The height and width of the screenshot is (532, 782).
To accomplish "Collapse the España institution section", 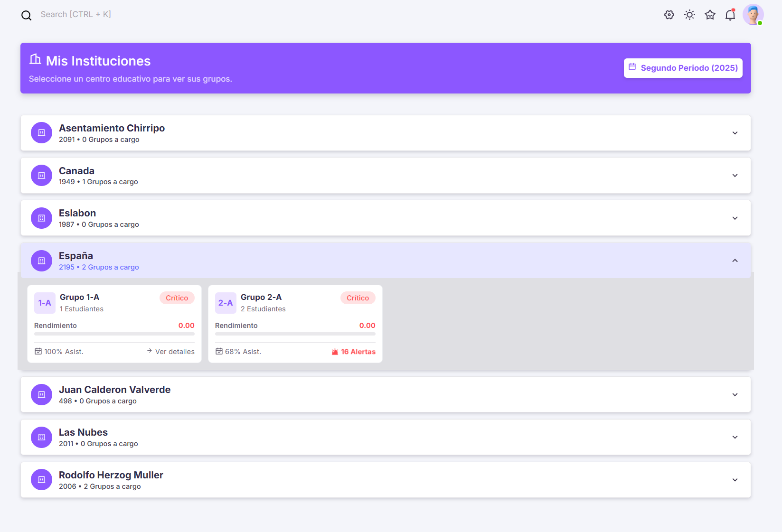I will 735,261.
